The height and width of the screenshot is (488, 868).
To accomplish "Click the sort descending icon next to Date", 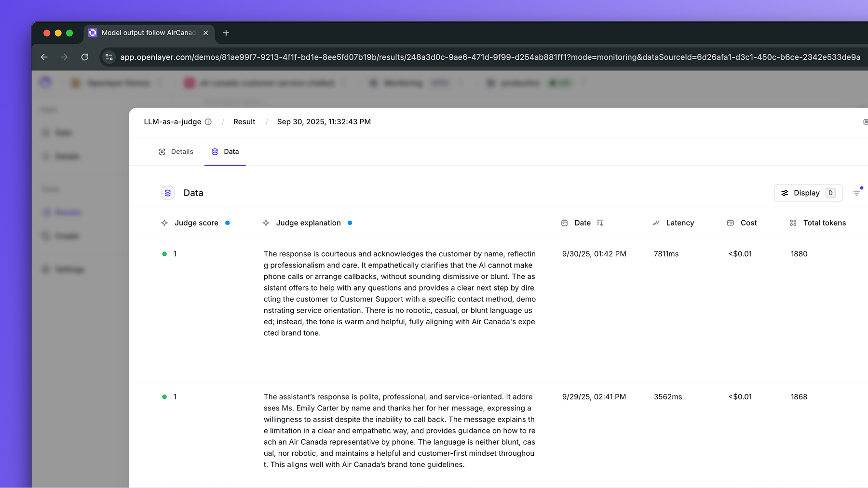I will point(600,223).
